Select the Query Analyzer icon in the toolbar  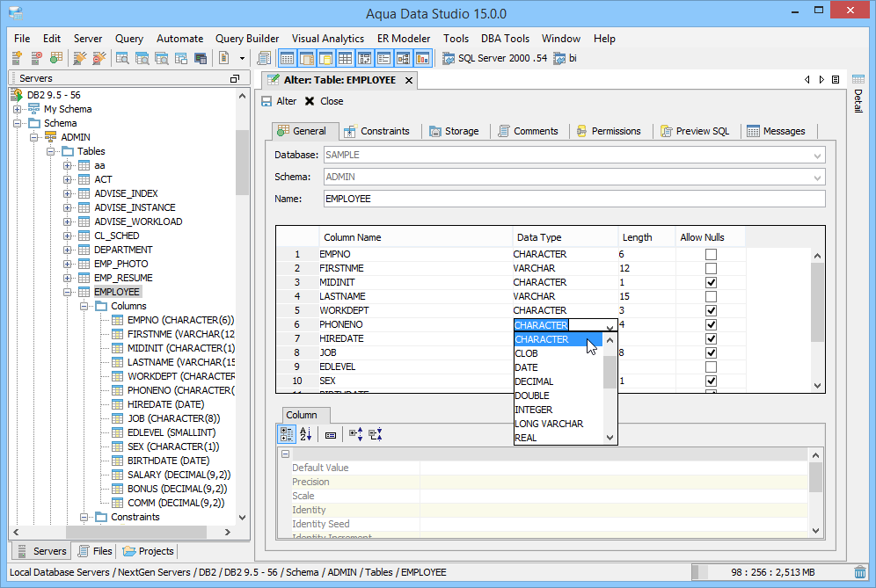(x=265, y=58)
